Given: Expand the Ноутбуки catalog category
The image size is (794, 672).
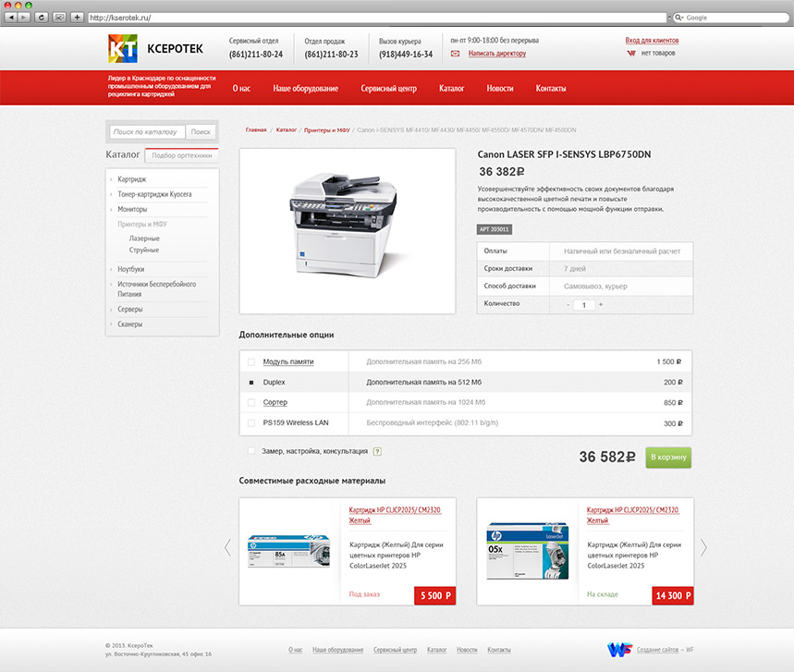Looking at the screenshot, I should pyautogui.click(x=130, y=269).
